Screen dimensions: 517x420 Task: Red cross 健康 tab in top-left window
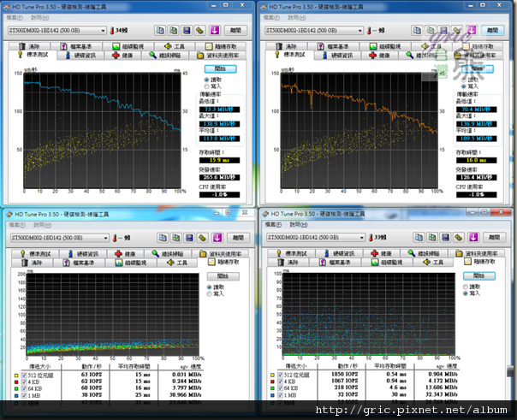pyautogui.click(x=123, y=56)
